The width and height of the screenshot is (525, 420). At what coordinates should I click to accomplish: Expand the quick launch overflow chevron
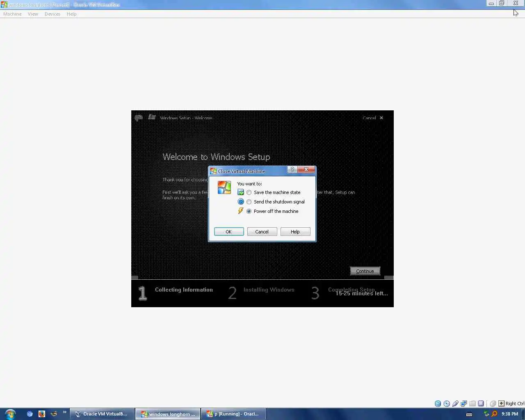(64, 412)
